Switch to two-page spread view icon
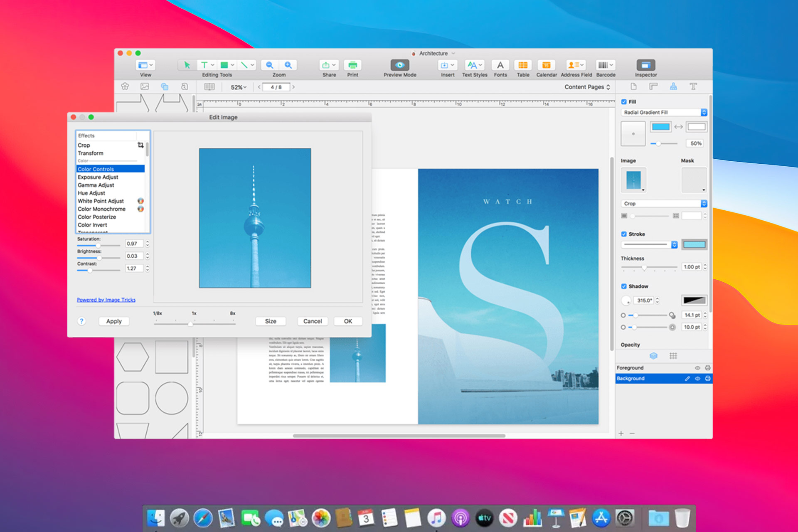Viewport: 798px width, 532px height. tap(209, 86)
